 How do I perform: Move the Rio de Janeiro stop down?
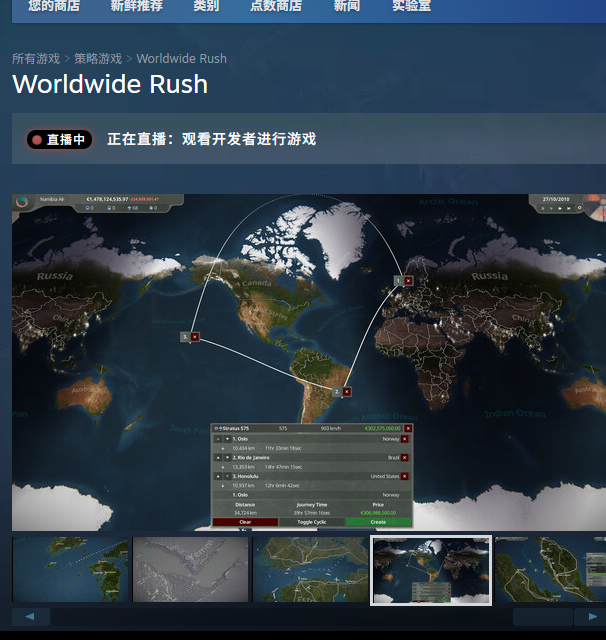(x=227, y=458)
